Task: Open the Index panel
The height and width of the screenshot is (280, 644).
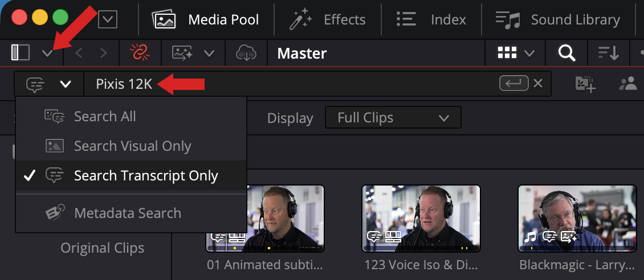Action: (x=431, y=19)
